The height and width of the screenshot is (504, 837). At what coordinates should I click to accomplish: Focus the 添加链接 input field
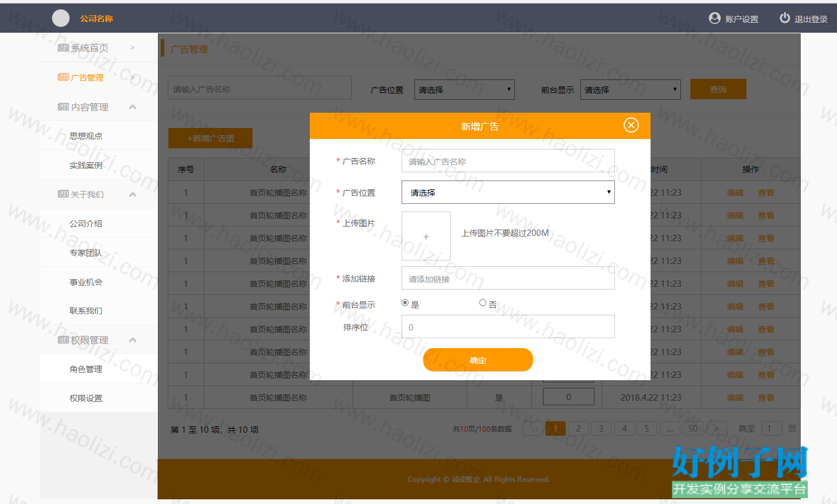[508, 278]
